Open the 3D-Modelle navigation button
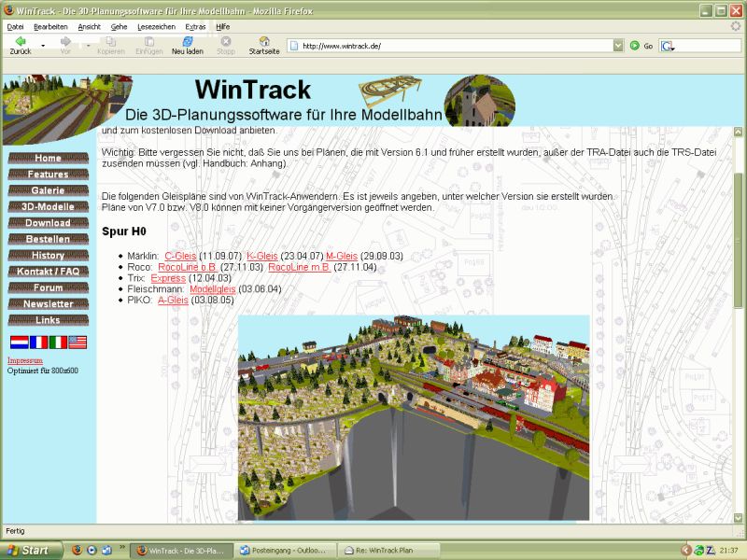The image size is (747, 560). point(49,206)
